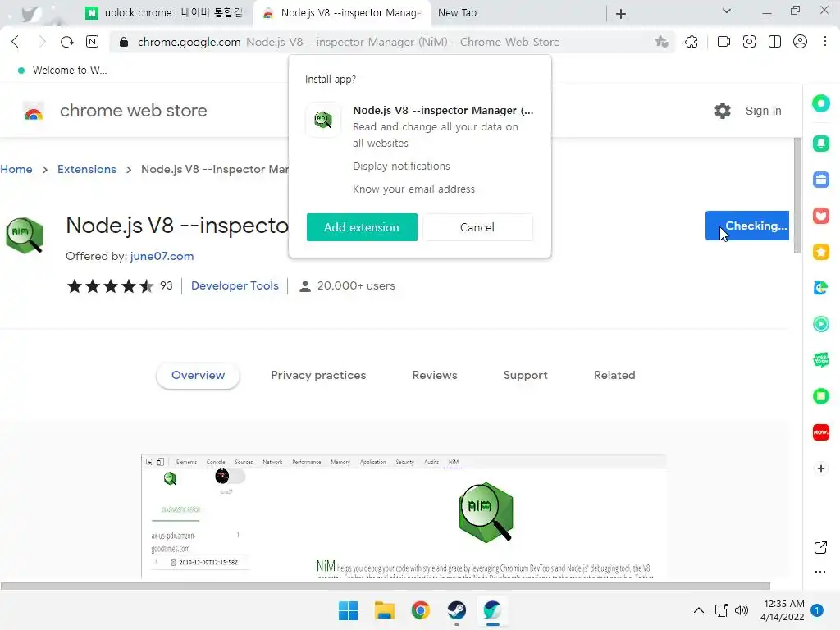Open Developer Tools category link
Screen dimensions: 840x630
tap(235, 286)
